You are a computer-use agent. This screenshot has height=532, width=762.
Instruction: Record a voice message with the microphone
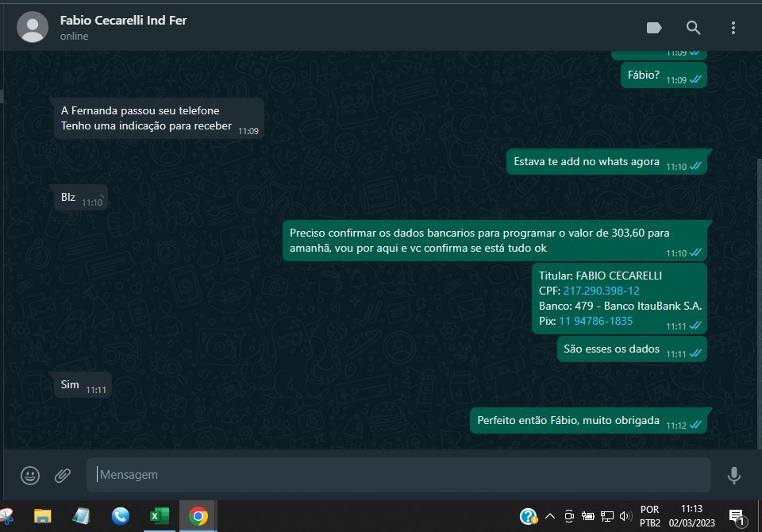pos(733,476)
